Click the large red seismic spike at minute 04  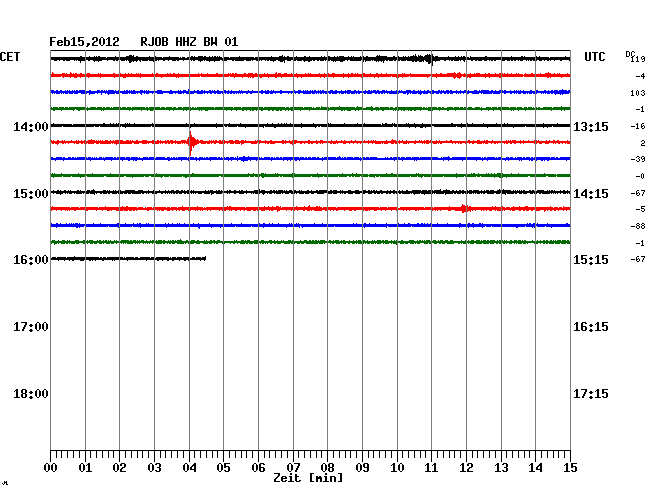(191, 143)
